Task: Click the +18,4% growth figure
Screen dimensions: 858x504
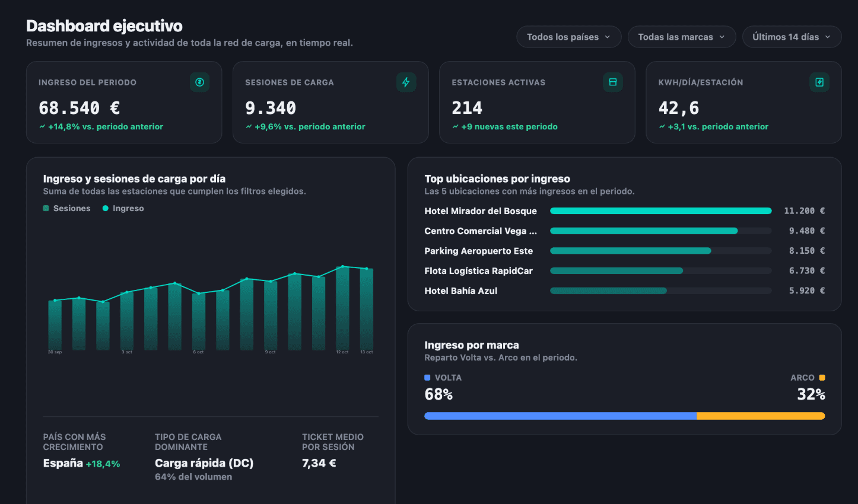Action: pyautogui.click(x=103, y=464)
